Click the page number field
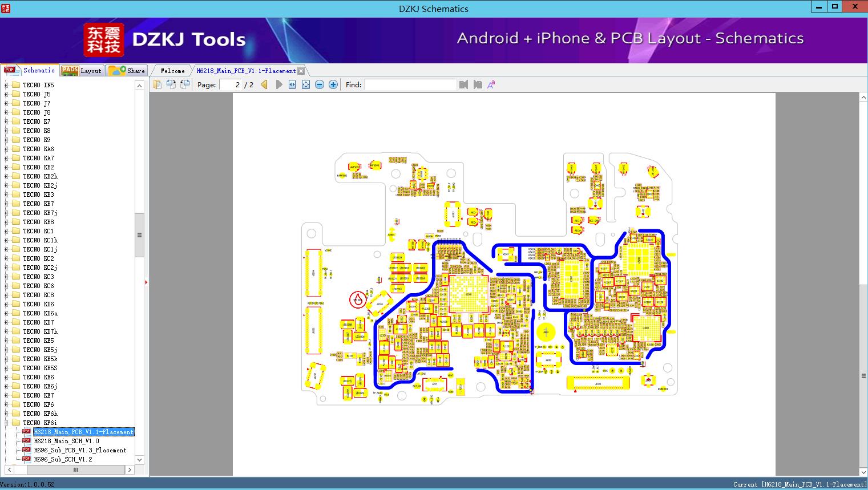 click(231, 84)
